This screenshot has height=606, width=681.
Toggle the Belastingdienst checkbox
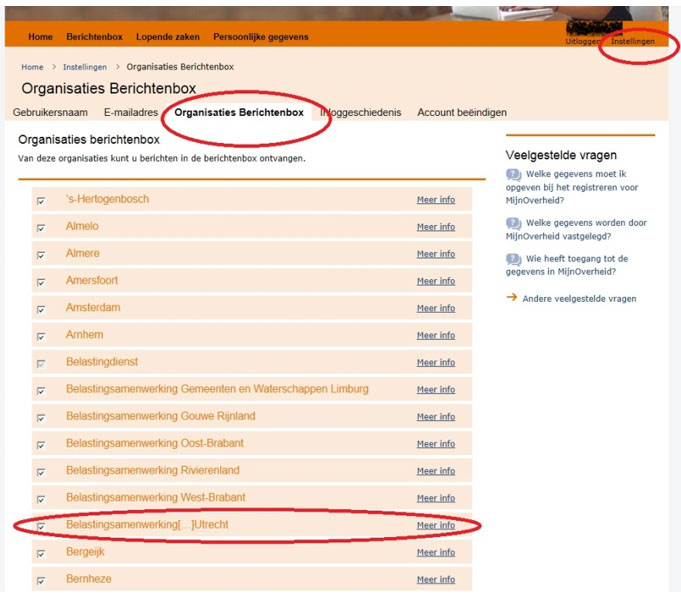(x=41, y=363)
